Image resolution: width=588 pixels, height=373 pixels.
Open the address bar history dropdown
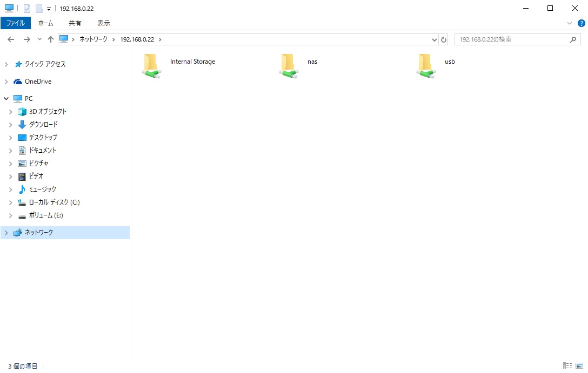pyautogui.click(x=434, y=39)
